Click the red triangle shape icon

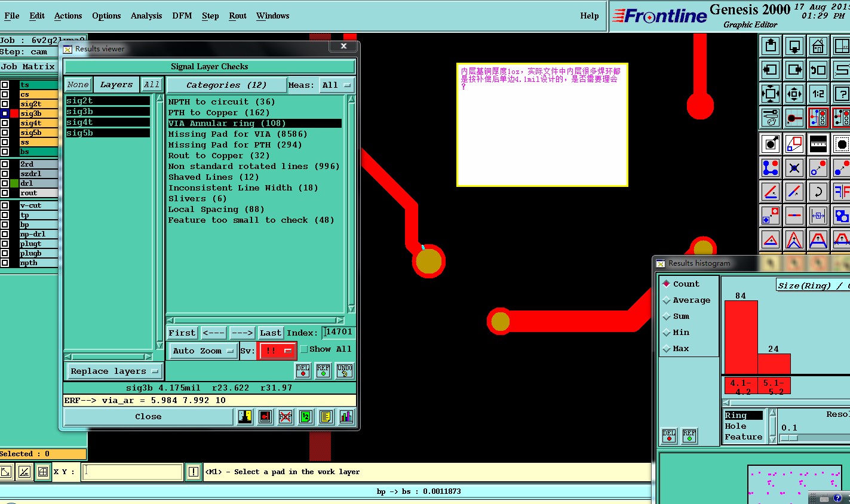(x=771, y=239)
